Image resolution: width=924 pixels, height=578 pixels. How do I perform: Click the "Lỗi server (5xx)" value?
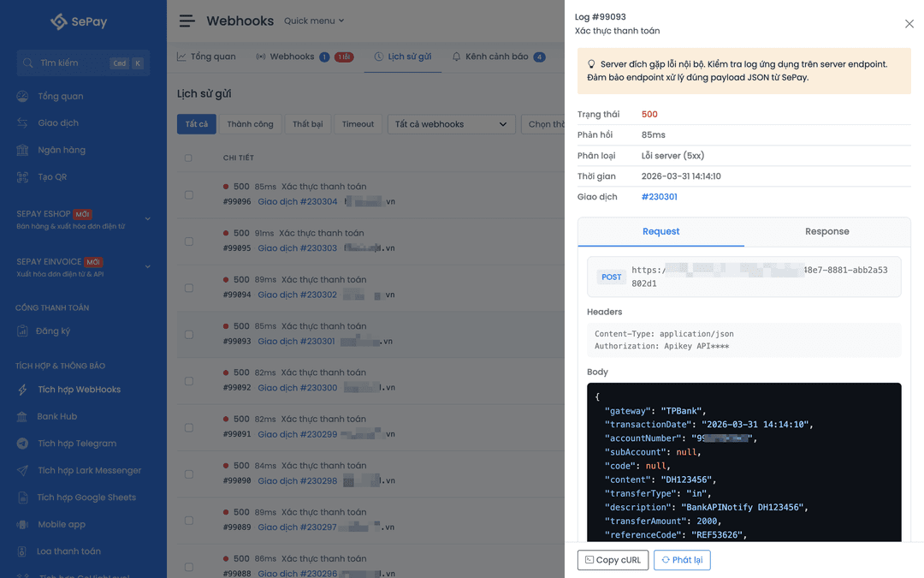672,156
